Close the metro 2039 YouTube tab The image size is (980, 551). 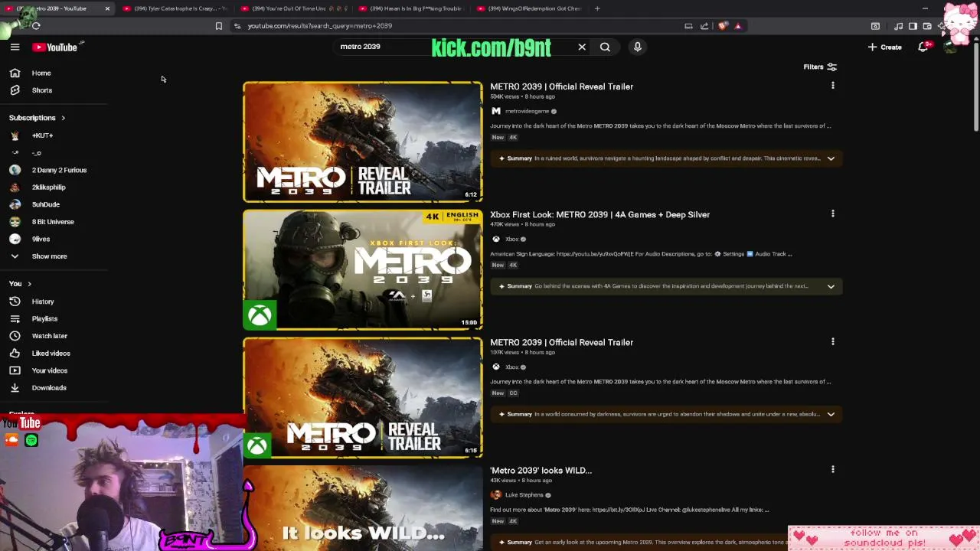click(107, 8)
